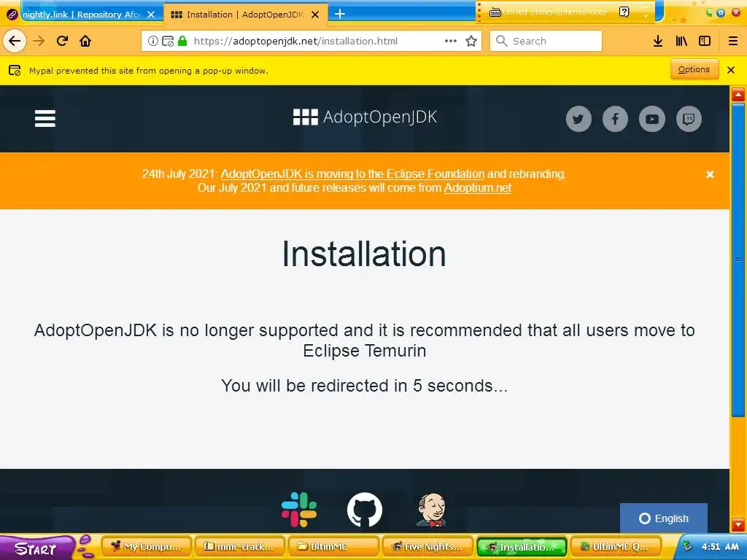Open AdoptOpenJDK Twitter page
Screen dimensions: 747x560
578,119
